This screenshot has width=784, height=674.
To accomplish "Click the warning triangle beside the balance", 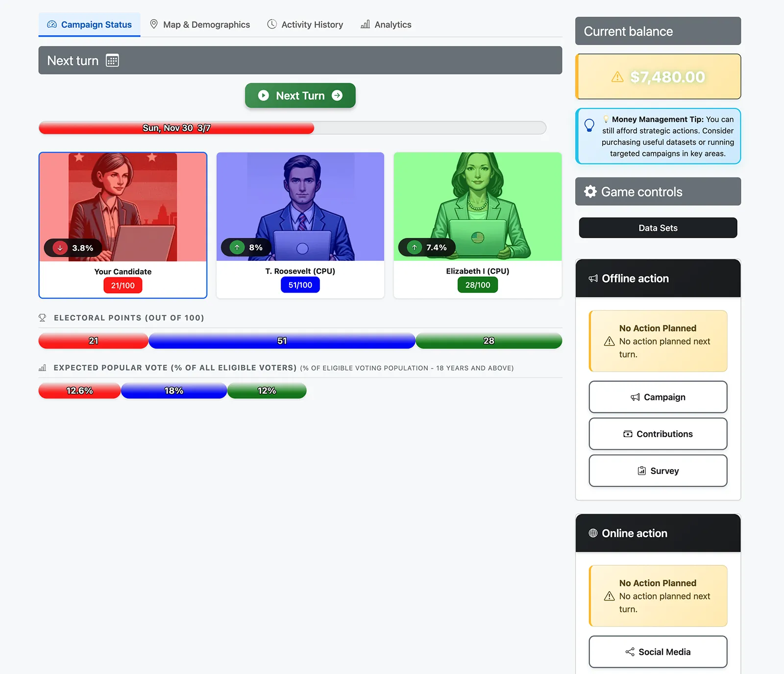I will (617, 77).
